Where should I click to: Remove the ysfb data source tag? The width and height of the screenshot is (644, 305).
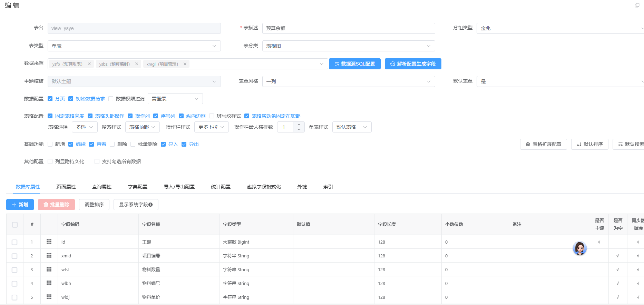89,64
